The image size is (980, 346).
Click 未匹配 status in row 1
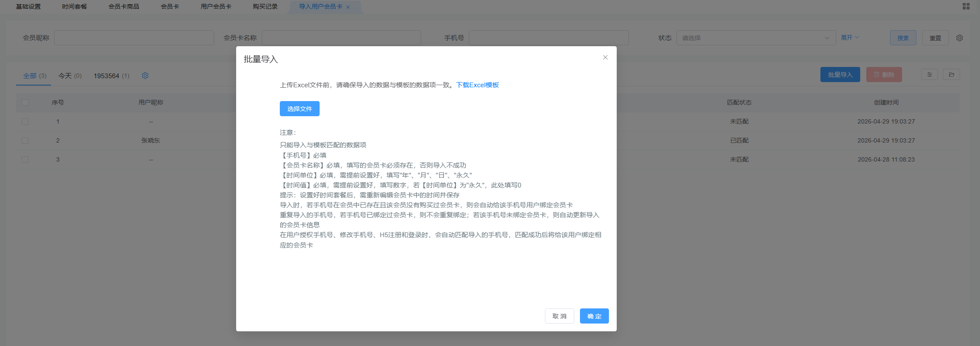739,121
